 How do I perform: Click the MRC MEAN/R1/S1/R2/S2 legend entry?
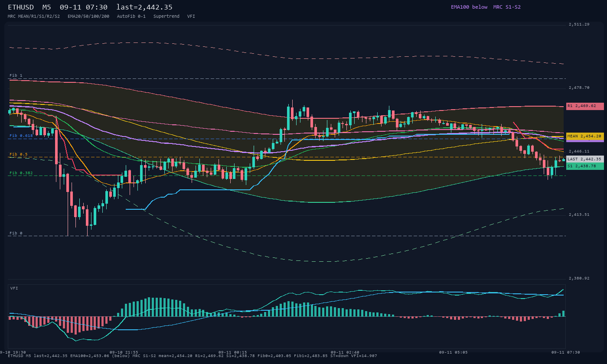tap(34, 16)
